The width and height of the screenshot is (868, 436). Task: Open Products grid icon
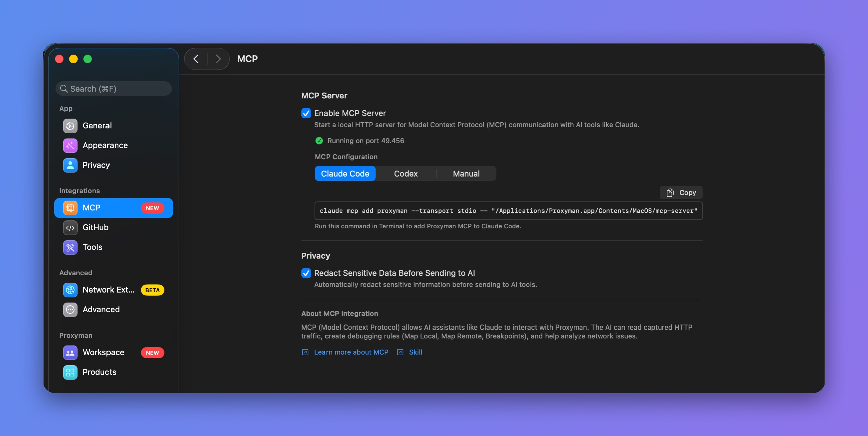click(70, 372)
